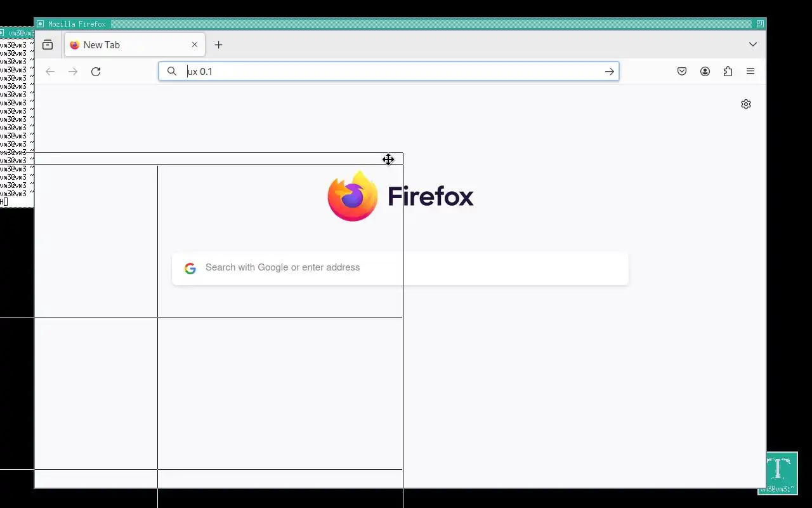This screenshot has width=812, height=508.
Task: Open the Extensions puzzle icon
Action: click(728, 72)
